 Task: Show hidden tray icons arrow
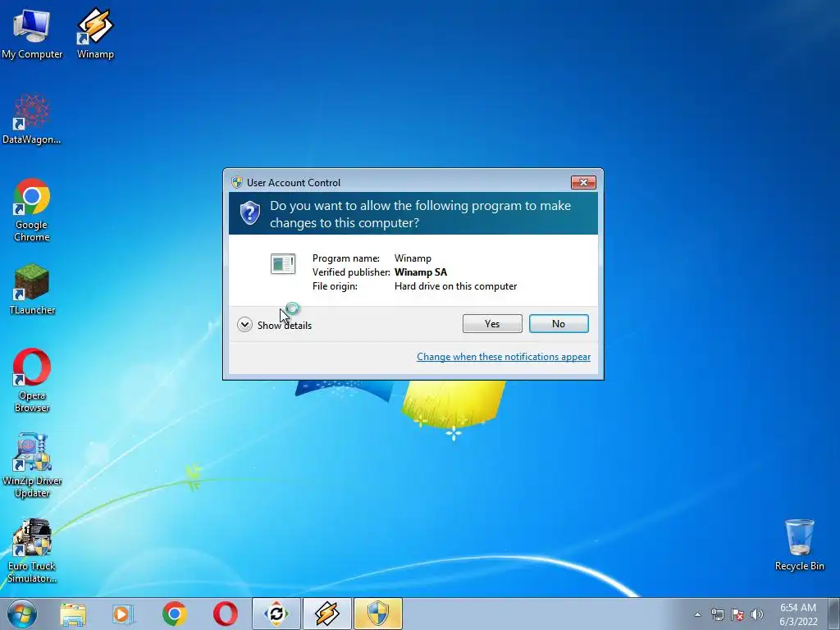click(x=697, y=614)
